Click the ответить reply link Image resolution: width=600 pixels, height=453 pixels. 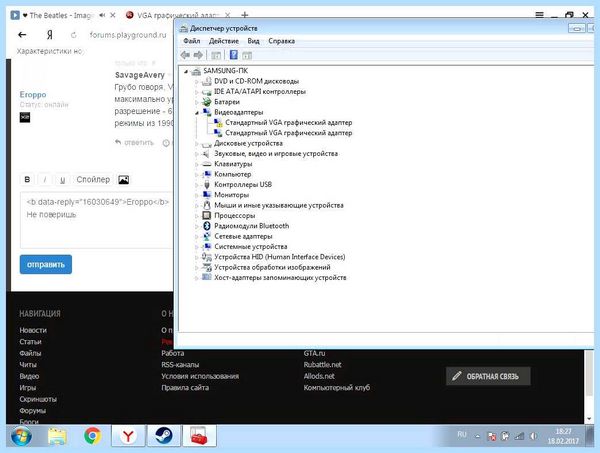[x=134, y=142]
